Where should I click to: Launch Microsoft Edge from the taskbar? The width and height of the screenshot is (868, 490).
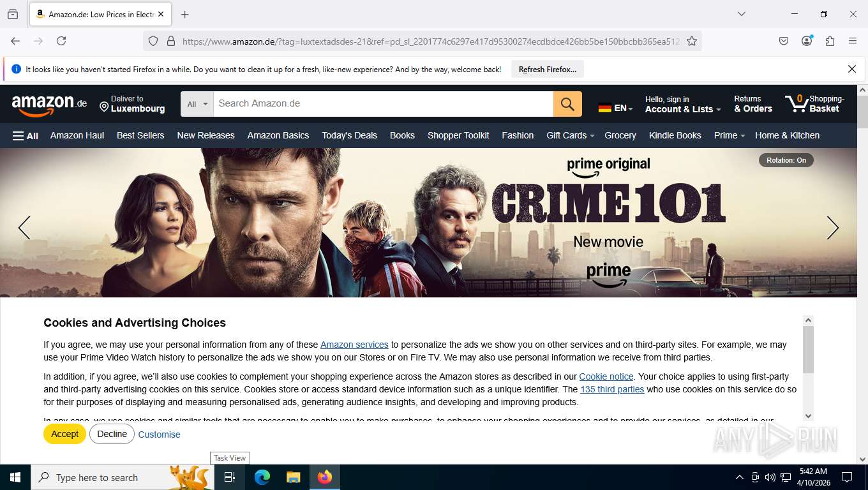point(262,477)
